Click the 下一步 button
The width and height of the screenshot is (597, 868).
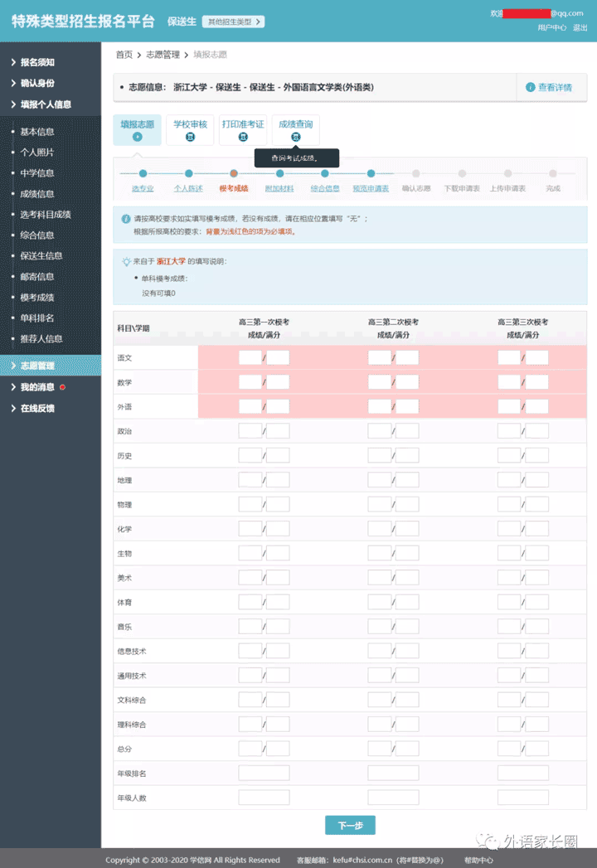350,825
